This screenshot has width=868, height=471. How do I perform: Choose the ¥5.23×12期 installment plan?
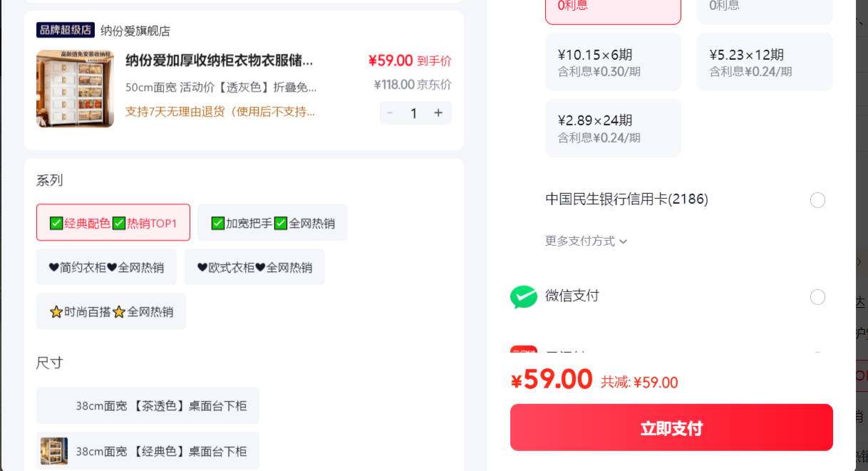[765, 62]
